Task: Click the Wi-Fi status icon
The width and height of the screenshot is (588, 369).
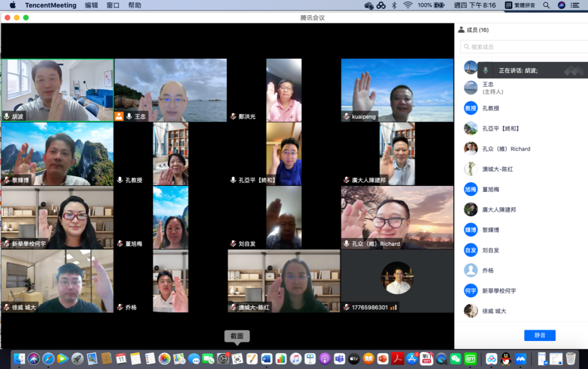Action: tap(407, 5)
